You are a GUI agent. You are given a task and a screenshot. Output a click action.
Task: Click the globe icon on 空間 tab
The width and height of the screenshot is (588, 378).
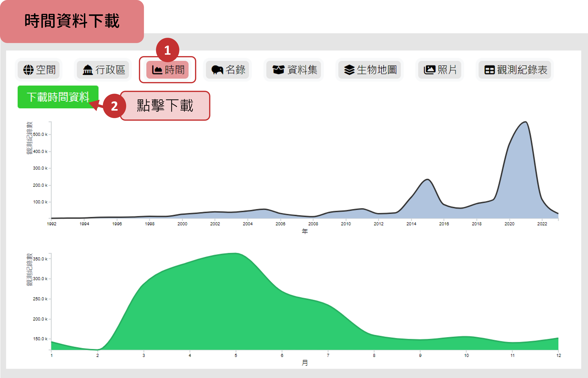point(28,70)
